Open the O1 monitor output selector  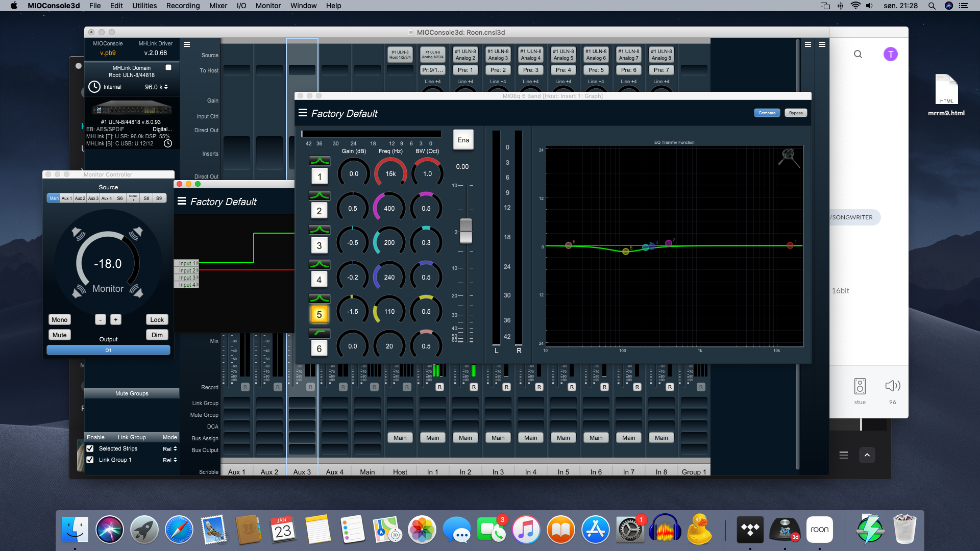click(108, 350)
